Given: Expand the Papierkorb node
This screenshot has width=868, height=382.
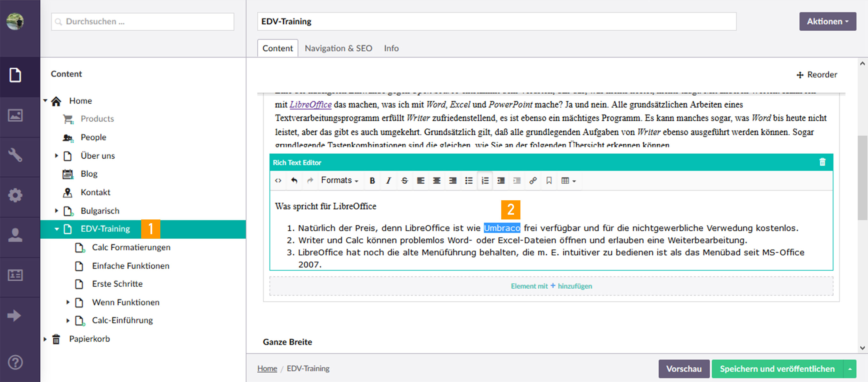Looking at the screenshot, I should pos(45,339).
